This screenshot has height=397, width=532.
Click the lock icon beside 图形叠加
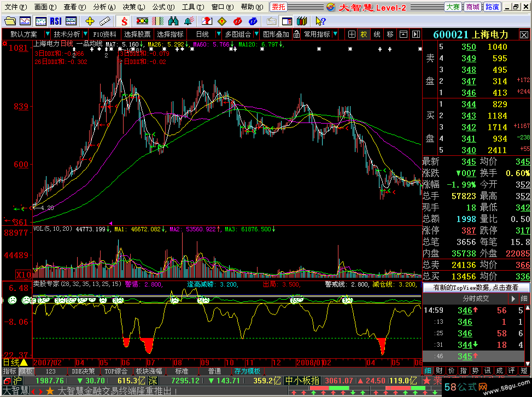pyautogui.click(x=296, y=34)
